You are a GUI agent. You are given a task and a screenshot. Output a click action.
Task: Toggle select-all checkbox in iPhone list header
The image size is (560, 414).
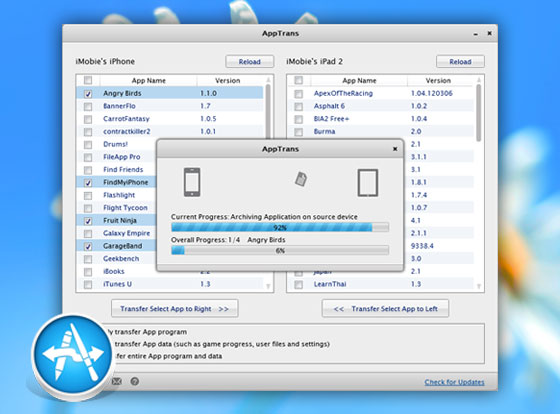[88, 80]
